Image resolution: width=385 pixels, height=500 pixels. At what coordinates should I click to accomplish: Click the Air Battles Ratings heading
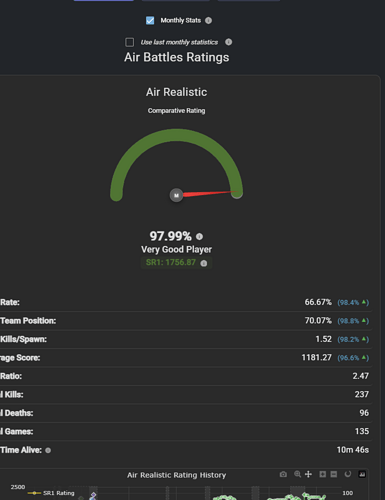pyautogui.click(x=177, y=57)
